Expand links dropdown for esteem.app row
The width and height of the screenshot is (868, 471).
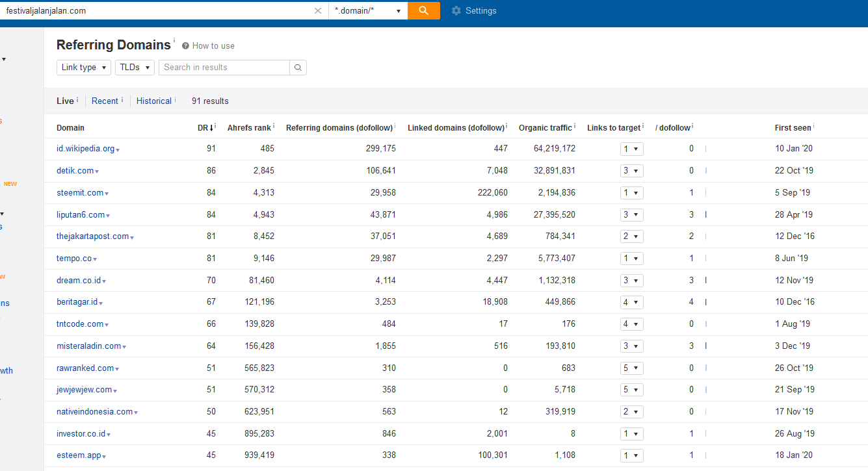[632, 455]
